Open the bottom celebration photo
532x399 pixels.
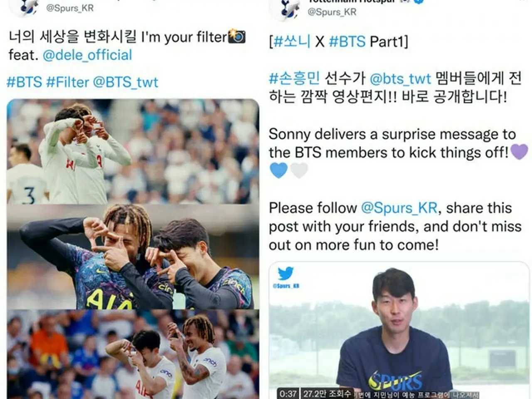pyautogui.click(x=133, y=354)
